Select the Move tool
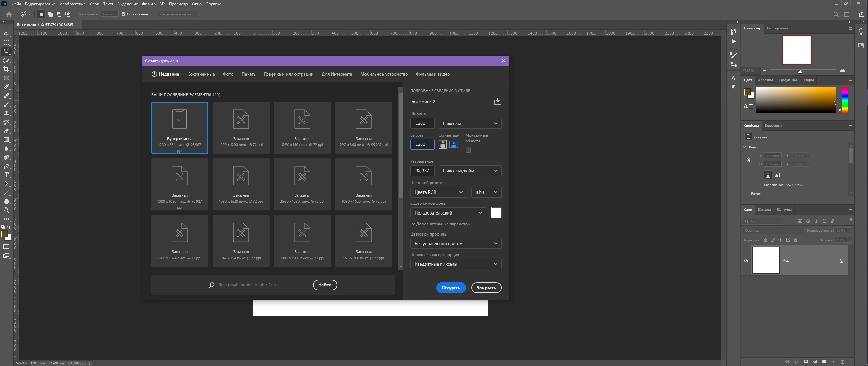Viewport: 868px width, 366px height. [6, 34]
